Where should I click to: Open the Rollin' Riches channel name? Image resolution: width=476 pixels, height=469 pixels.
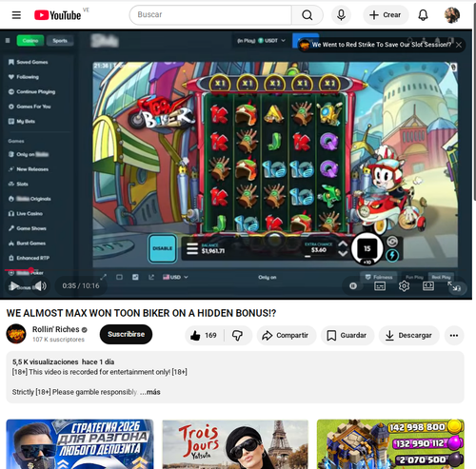[56, 329]
